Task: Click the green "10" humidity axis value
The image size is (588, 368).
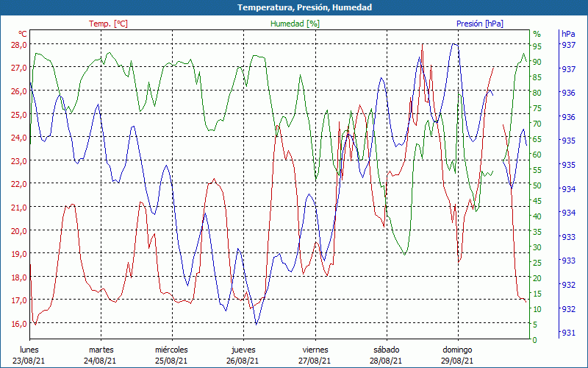Action: 537,309
